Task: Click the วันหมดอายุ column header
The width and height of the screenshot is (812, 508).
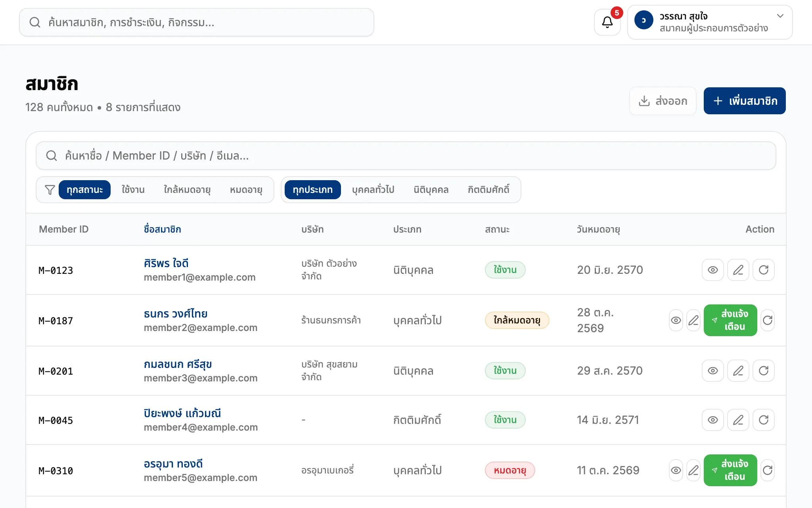Action: click(598, 229)
